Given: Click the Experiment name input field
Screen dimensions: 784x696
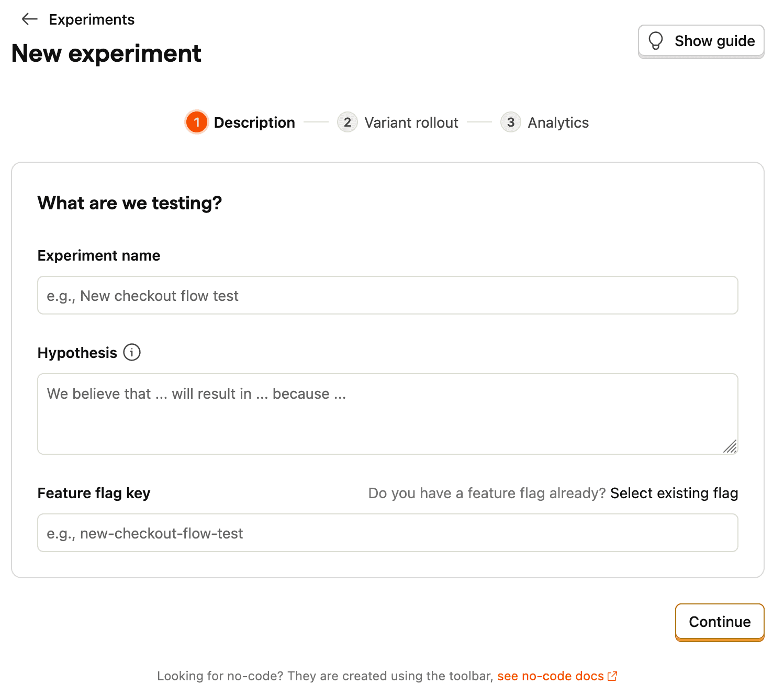Looking at the screenshot, I should [387, 295].
